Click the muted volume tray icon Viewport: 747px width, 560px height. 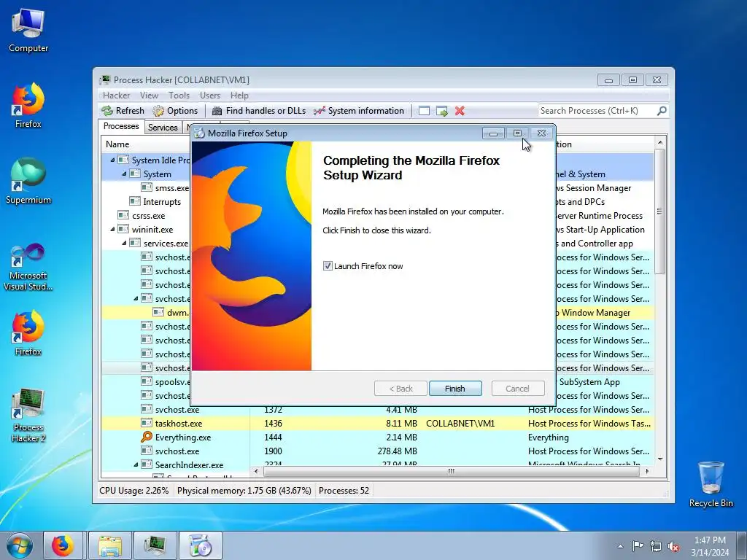coord(673,546)
